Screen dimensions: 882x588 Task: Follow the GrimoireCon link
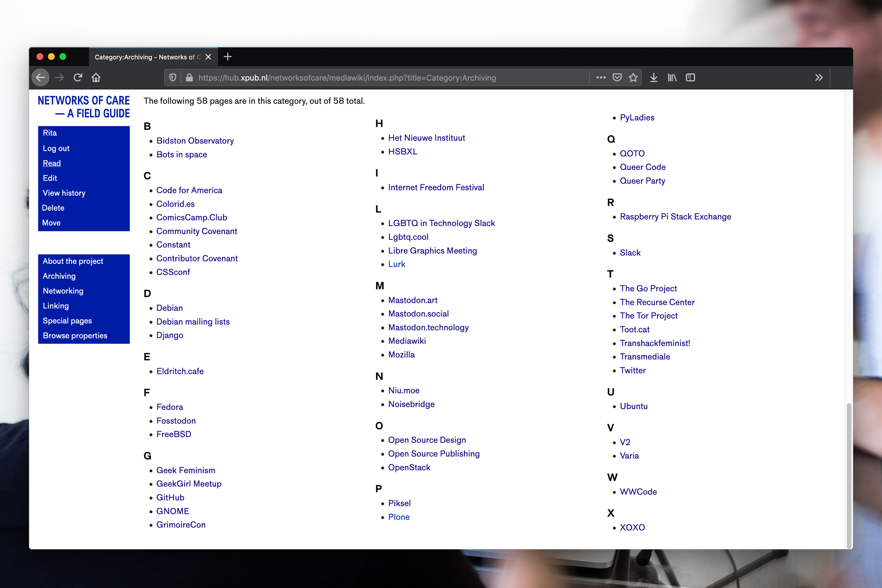[181, 525]
